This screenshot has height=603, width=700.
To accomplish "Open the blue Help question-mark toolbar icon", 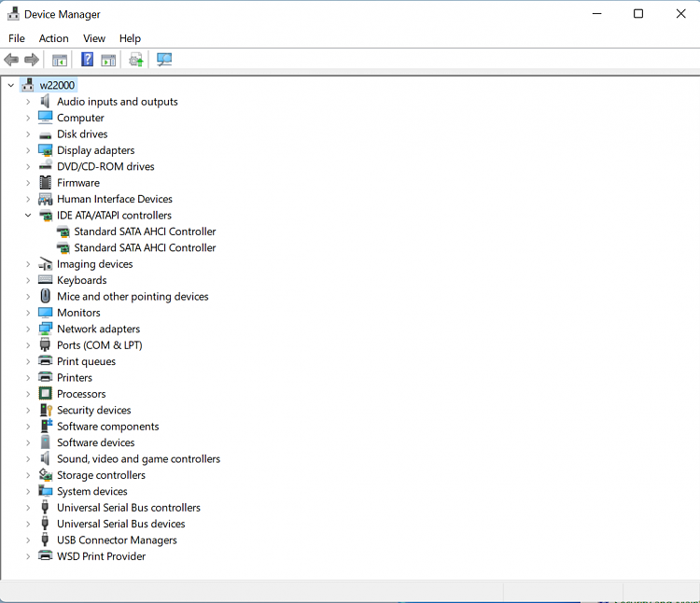I will [x=87, y=60].
